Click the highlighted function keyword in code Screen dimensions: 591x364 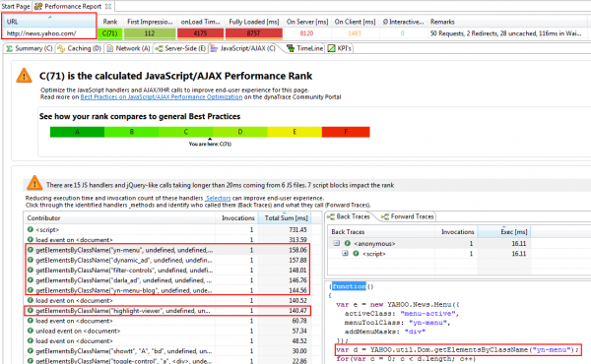point(349,286)
